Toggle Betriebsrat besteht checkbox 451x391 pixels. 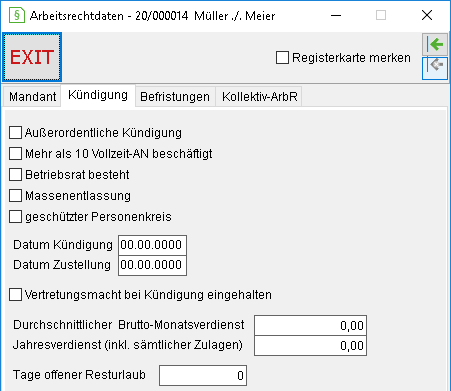[x=15, y=175]
